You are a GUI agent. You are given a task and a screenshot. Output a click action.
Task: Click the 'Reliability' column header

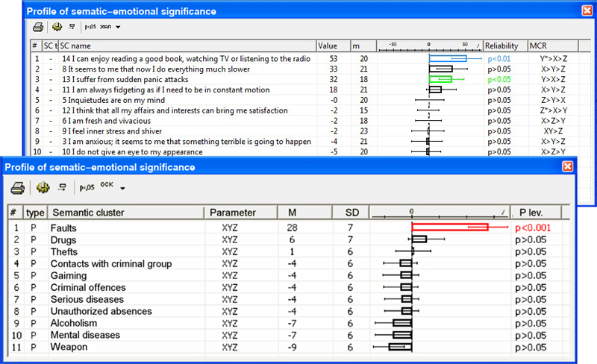point(506,45)
